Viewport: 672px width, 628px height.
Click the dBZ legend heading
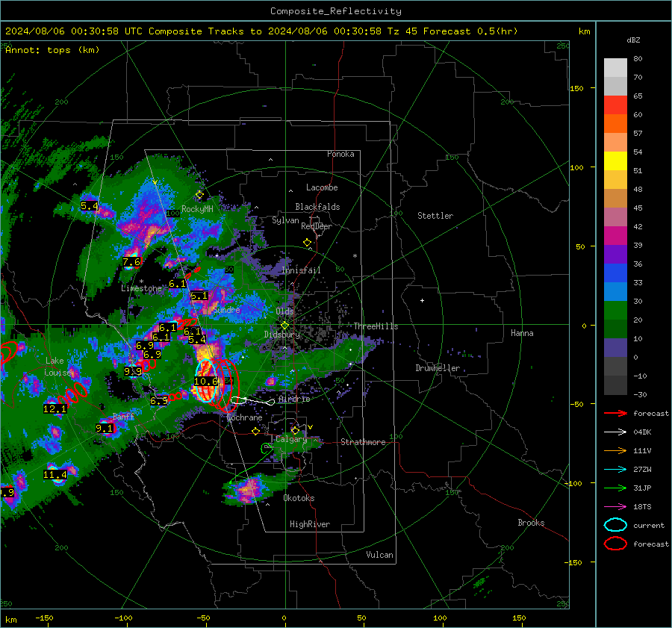pos(633,40)
